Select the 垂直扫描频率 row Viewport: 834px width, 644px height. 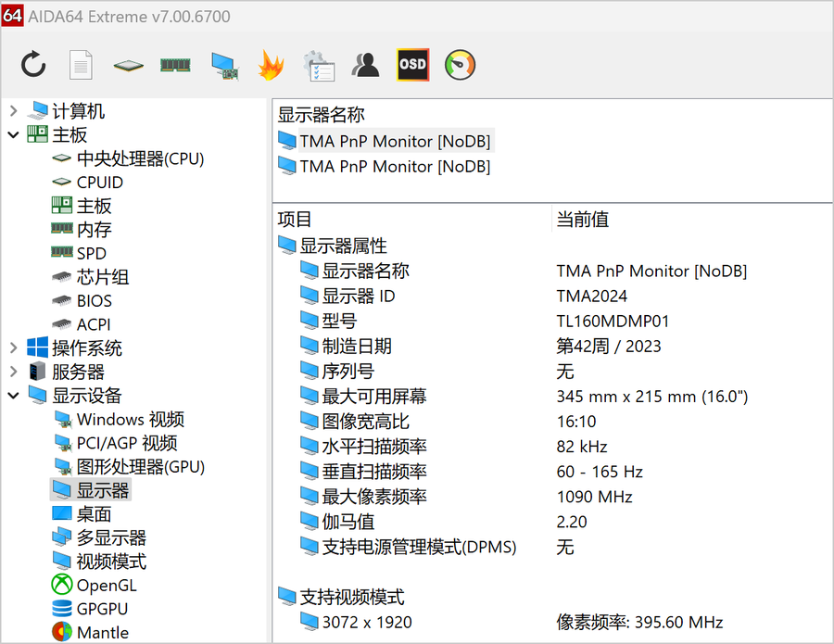point(374,471)
